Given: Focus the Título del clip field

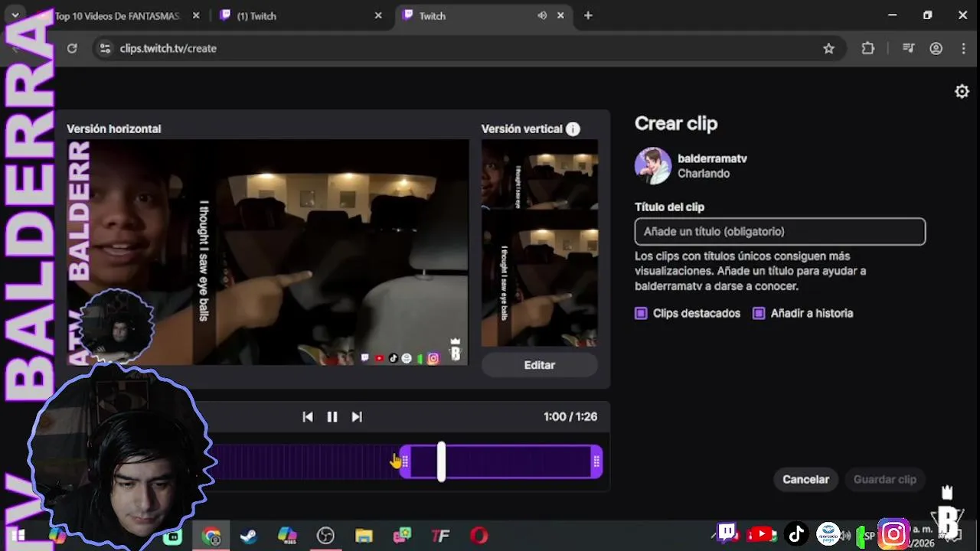Looking at the screenshot, I should click(780, 231).
